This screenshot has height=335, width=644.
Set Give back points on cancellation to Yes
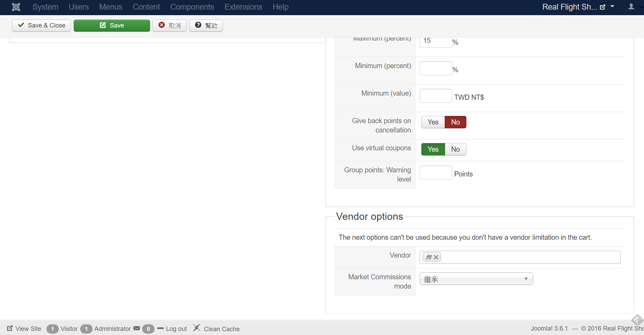tap(433, 122)
